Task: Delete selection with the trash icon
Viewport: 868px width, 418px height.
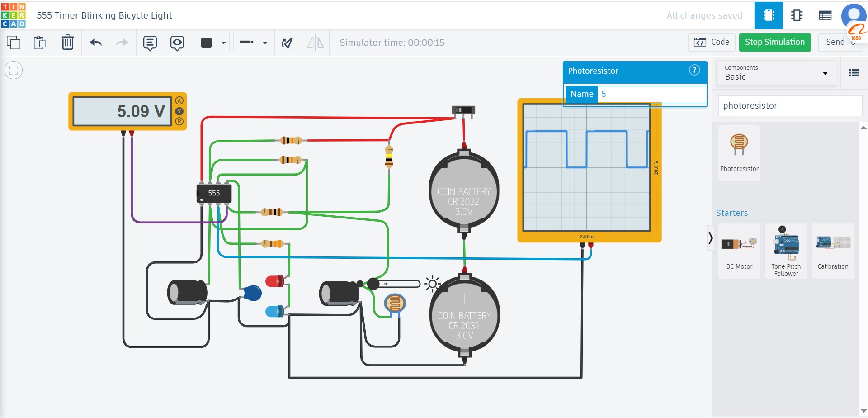Action: (x=67, y=43)
